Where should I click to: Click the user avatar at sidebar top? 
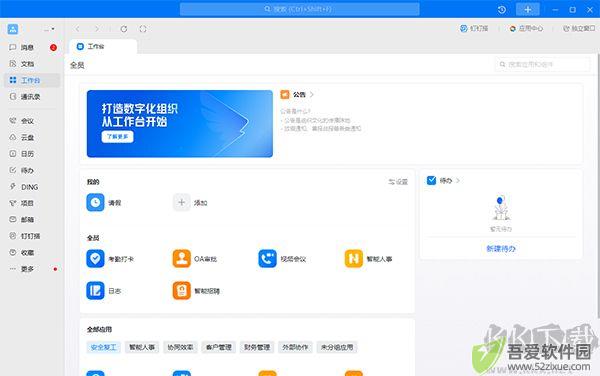(x=13, y=29)
